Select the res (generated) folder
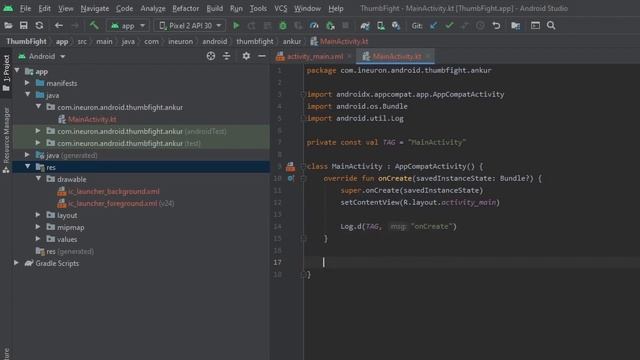Viewport: 640px width, 360px height. tap(70, 251)
